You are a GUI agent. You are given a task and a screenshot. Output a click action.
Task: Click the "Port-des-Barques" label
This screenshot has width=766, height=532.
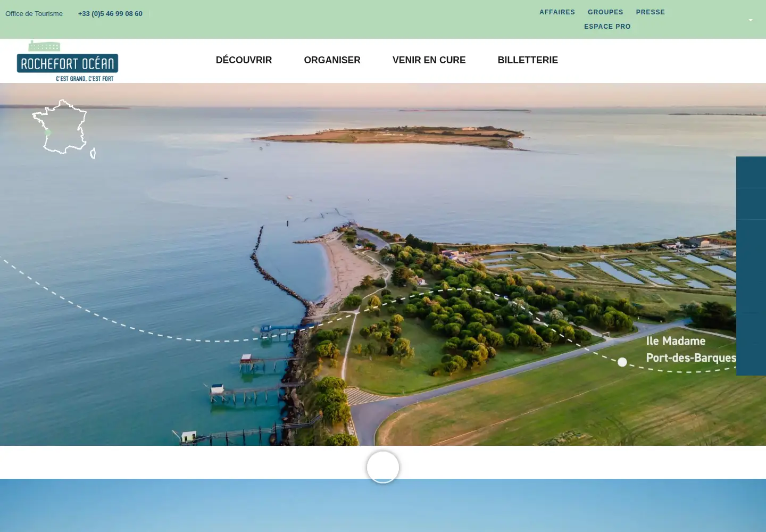point(691,358)
